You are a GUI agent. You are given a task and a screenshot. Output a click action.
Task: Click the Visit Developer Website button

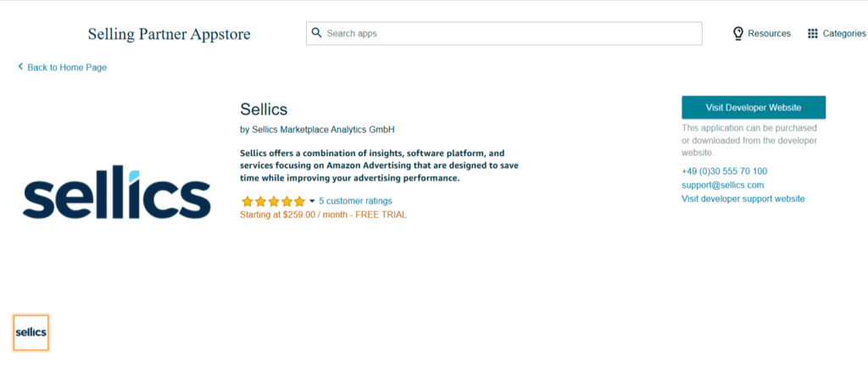pos(753,108)
